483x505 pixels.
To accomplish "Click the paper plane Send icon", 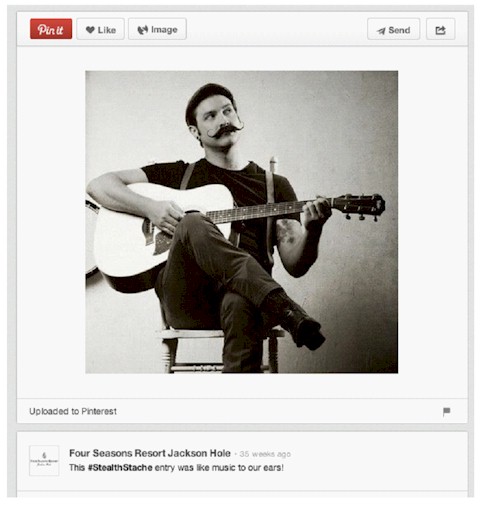I will click(x=381, y=31).
